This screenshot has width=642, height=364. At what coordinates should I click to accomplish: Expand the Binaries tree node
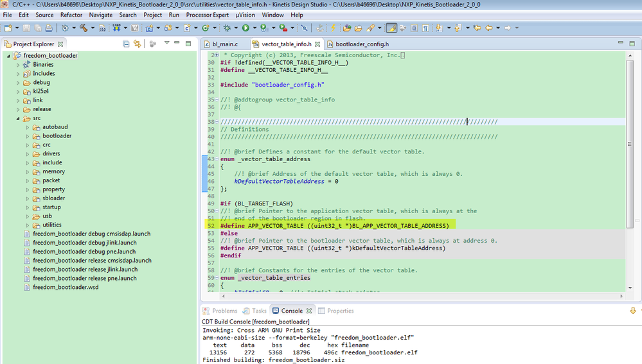(18, 65)
